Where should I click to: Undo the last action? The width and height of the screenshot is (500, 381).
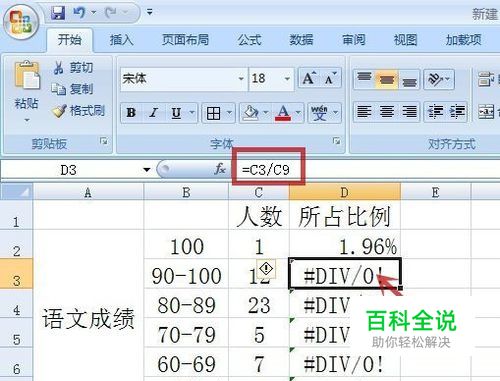[x=79, y=13]
